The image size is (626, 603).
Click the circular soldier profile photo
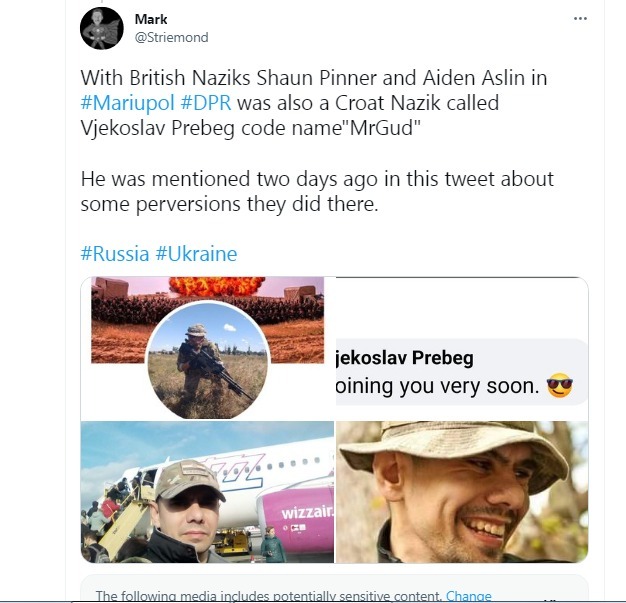[209, 361]
